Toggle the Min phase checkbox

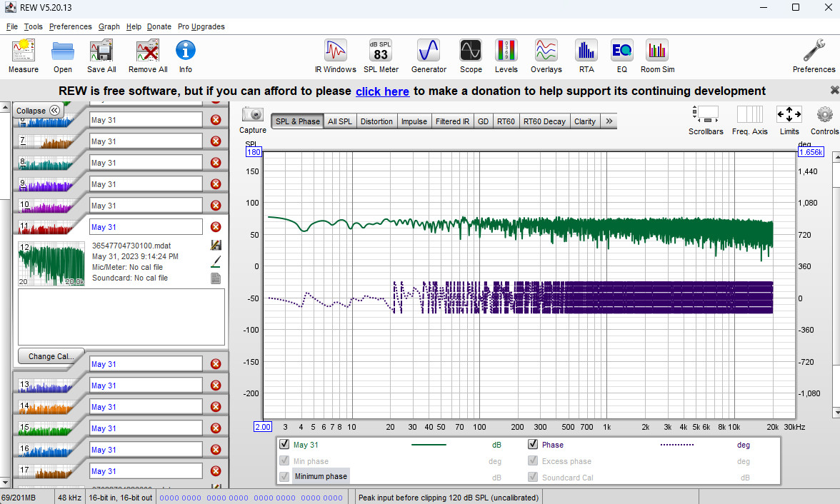coord(284,460)
